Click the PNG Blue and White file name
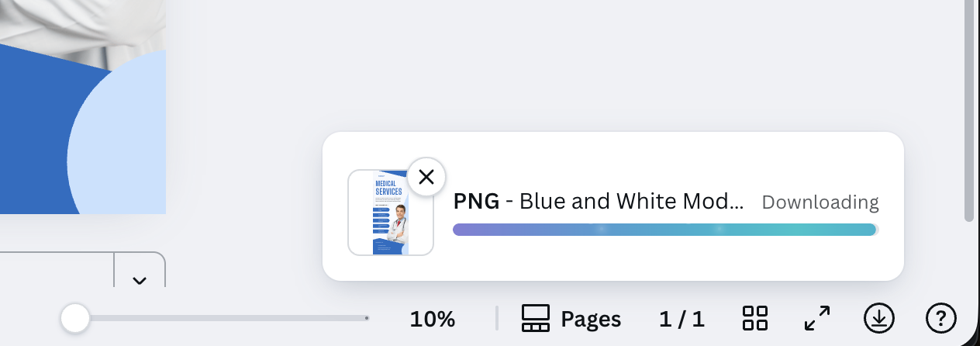 pyautogui.click(x=598, y=202)
